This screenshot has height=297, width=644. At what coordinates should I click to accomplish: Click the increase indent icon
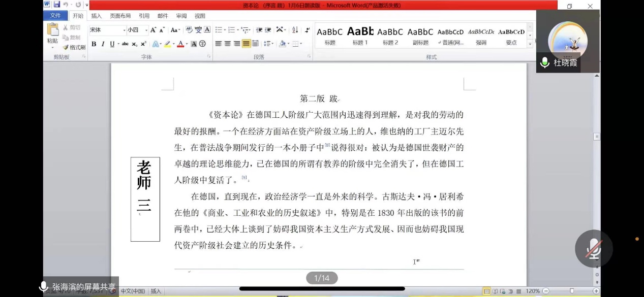[x=268, y=30]
